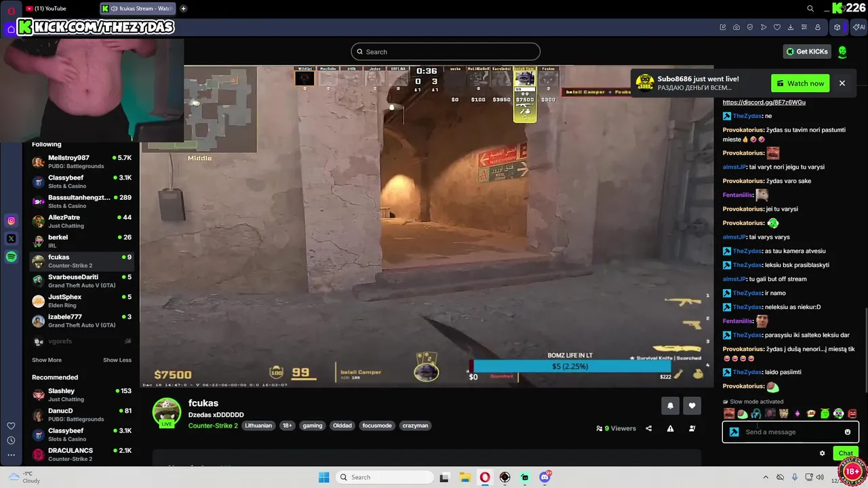The image size is (868, 488).
Task: Click the gaming tag
Action: pyautogui.click(x=313, y=426)
